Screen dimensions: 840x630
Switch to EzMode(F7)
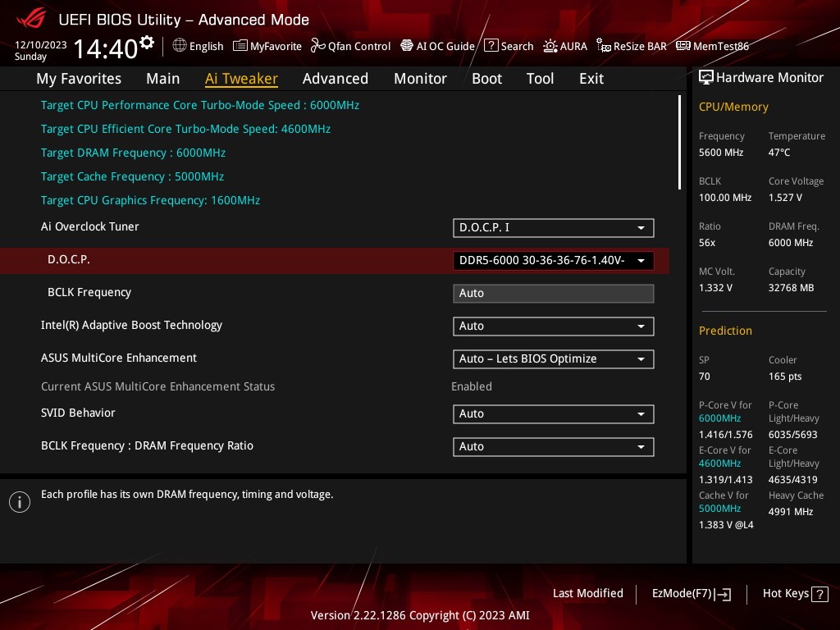[691, 594]
